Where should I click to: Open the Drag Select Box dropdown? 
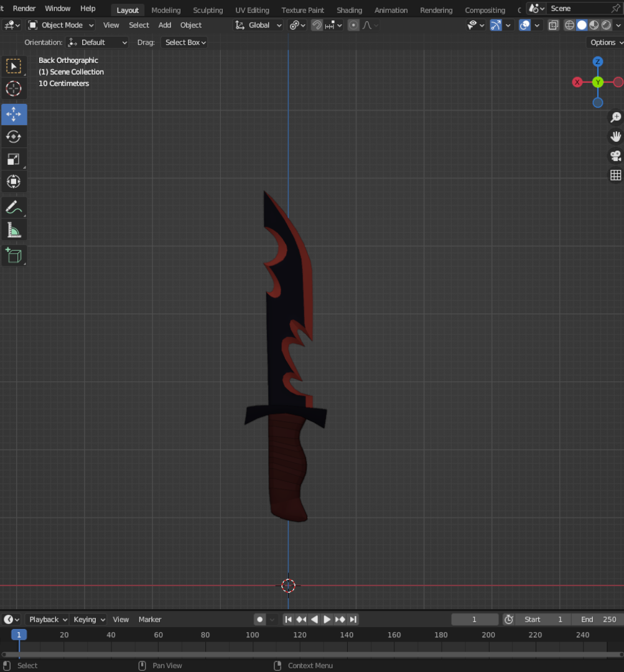tap(184, 42)
